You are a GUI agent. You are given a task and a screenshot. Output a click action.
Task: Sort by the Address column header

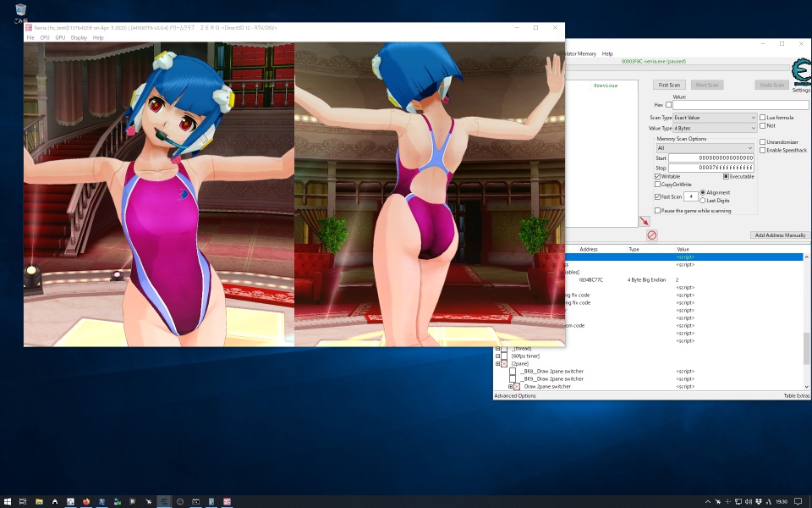click(589, 249)
